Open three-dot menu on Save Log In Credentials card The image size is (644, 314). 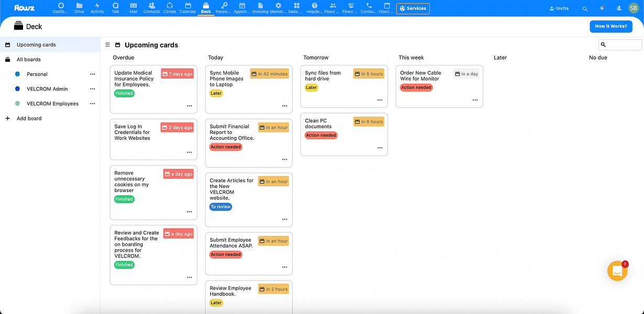(x=189, y=152)
